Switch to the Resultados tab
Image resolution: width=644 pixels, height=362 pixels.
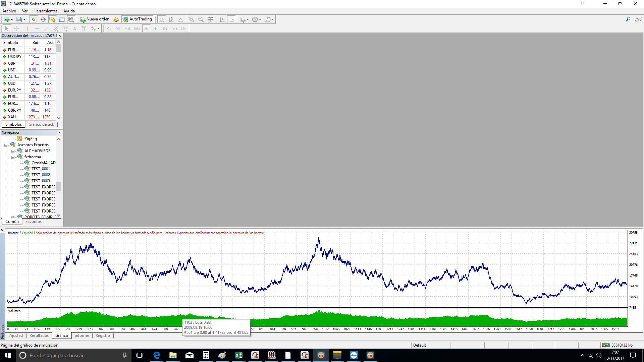pyautogui.click(x=39, y=336)
